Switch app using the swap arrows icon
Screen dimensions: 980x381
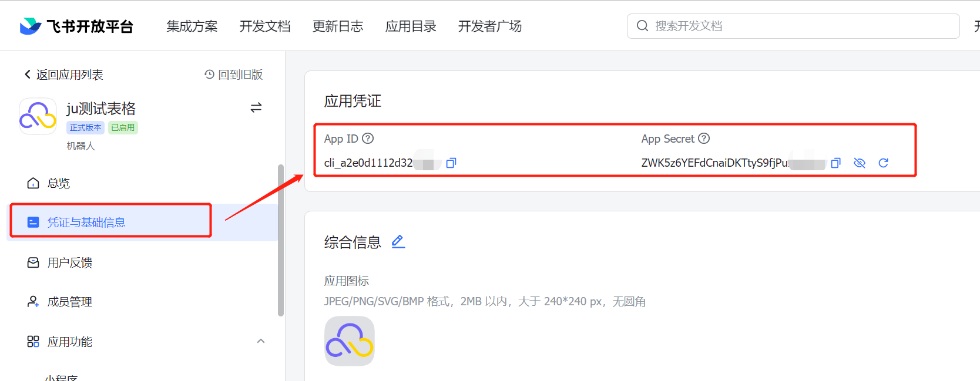pyautogui.click(x=256, y=107)
